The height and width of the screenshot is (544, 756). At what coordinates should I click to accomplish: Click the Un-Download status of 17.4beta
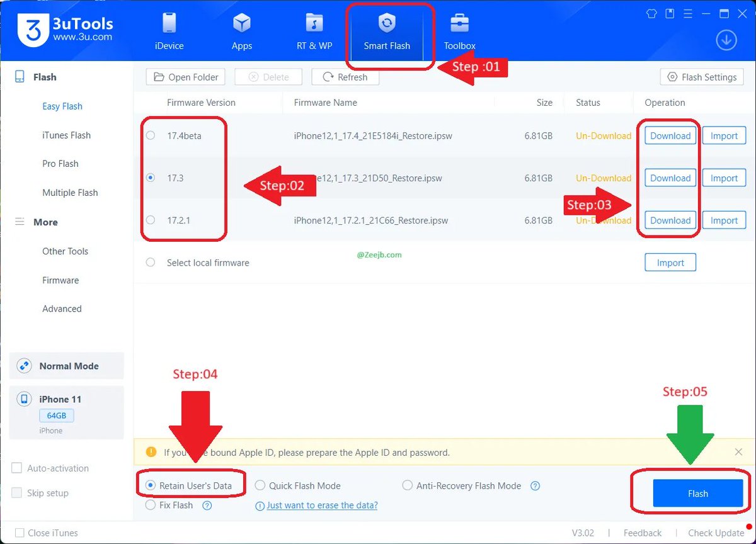point(604,135)
